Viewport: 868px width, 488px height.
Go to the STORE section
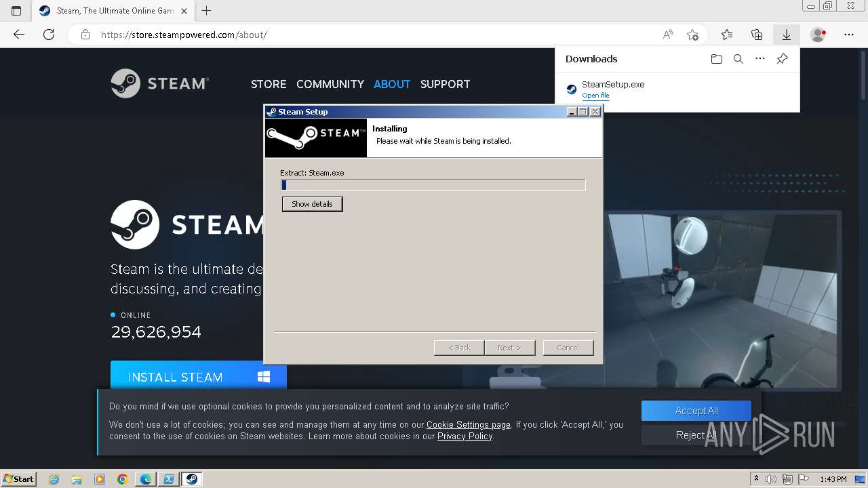269,84
